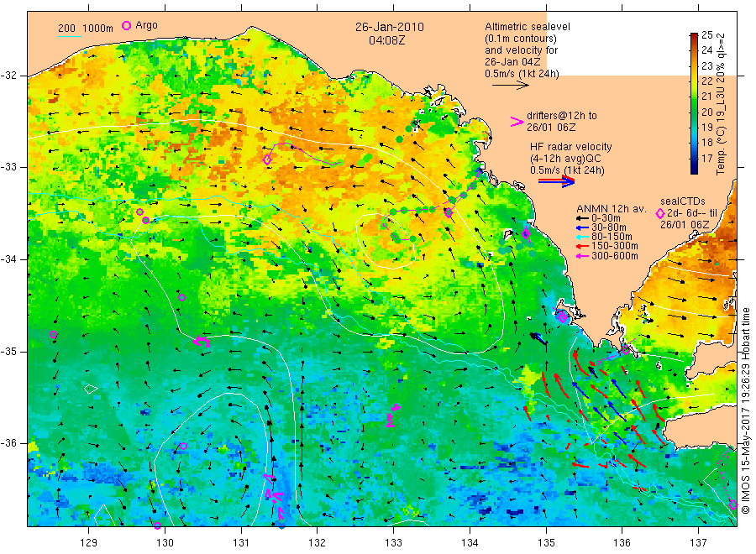The height and width of the screenshot is (554, 756).
Task: Click the 'drifters@12h to' legend text
Action: point(562,116)
